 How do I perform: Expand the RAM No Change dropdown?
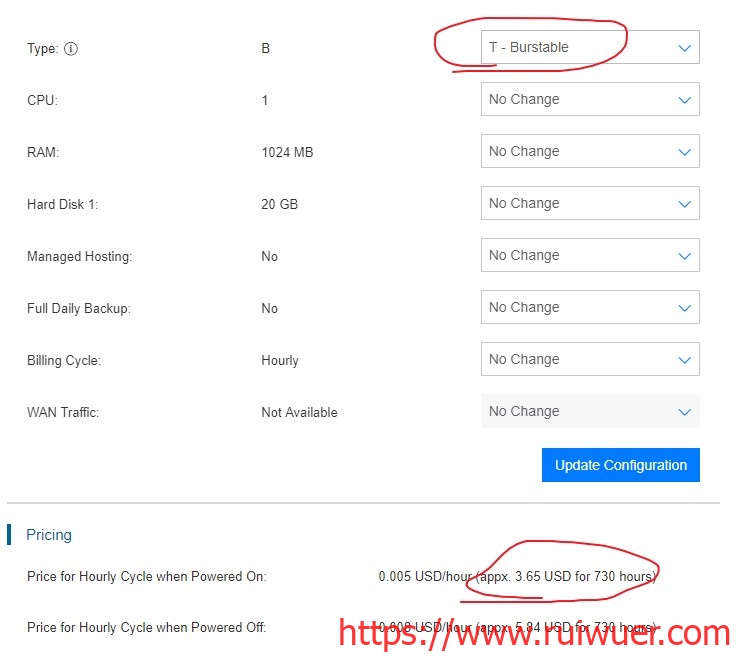589,152
